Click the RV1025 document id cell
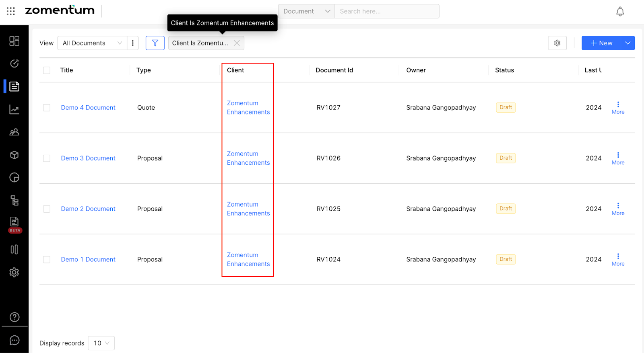 click(x=328, y=209)
